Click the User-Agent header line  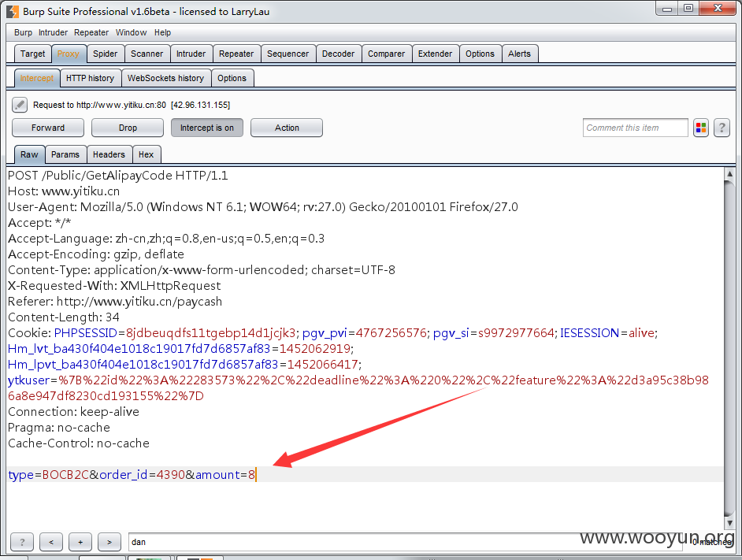pyautogui.click(x=262, y=207)
